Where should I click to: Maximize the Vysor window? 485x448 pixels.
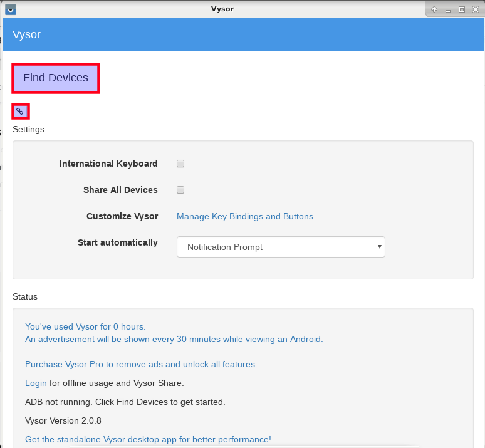click(462, 9)
